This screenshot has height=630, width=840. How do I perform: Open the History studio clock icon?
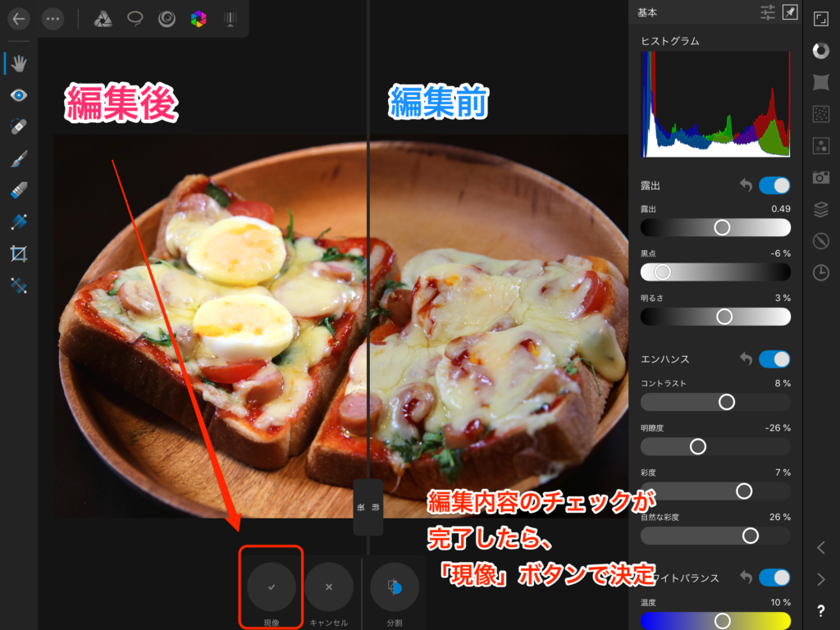pyautogui.click(x=820, y=272)
